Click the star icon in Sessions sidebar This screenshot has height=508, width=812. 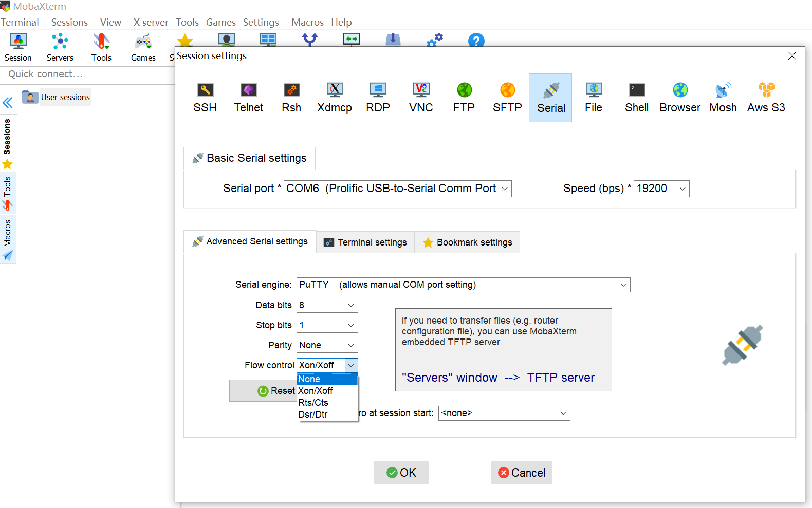pyautogui.click(x=7, y=164)
